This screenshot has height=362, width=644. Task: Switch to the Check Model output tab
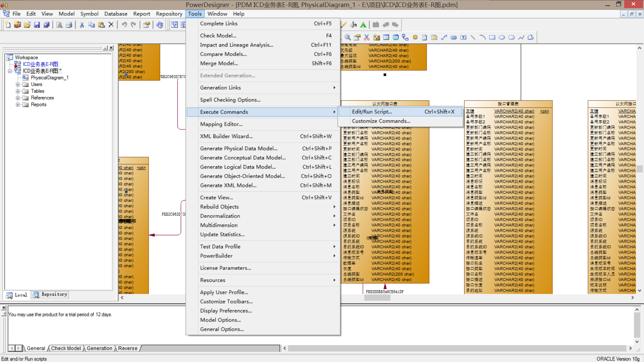(x=66, y=348)
